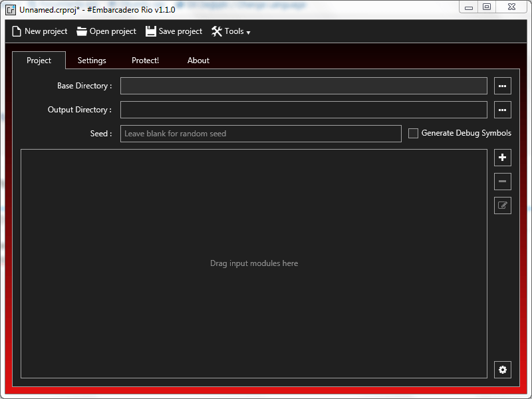
Task: Open module settings via gear icon
Action: tap(503, 370)
